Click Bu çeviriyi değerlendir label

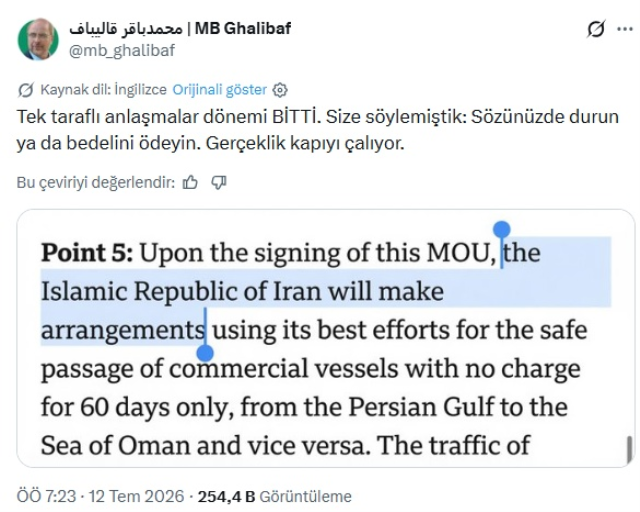click(96, 183)
